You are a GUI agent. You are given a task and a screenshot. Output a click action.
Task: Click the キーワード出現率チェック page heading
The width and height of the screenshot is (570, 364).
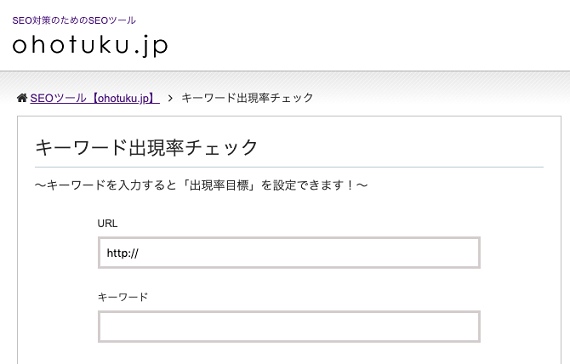146,147
